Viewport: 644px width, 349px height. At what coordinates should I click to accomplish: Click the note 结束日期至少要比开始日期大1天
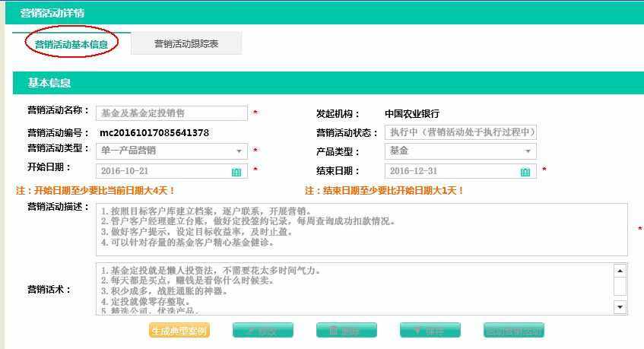(x=385, y=191)
